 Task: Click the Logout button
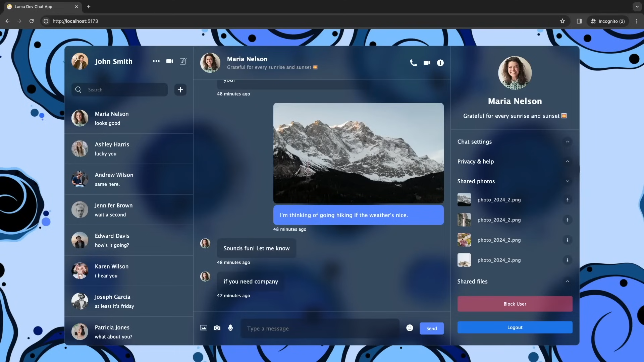click(515, 327)
